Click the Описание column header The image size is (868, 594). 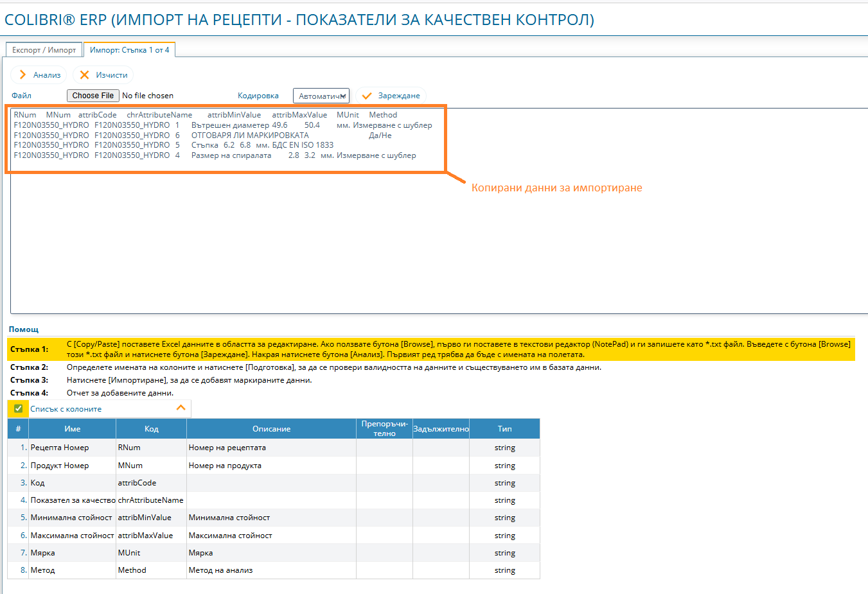coord(272,428)
